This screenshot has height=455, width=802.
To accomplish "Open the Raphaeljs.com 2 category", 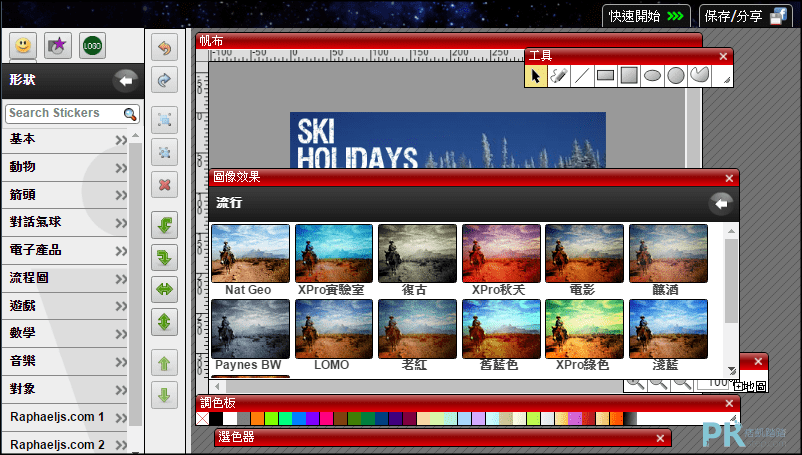I will point(65,444).
